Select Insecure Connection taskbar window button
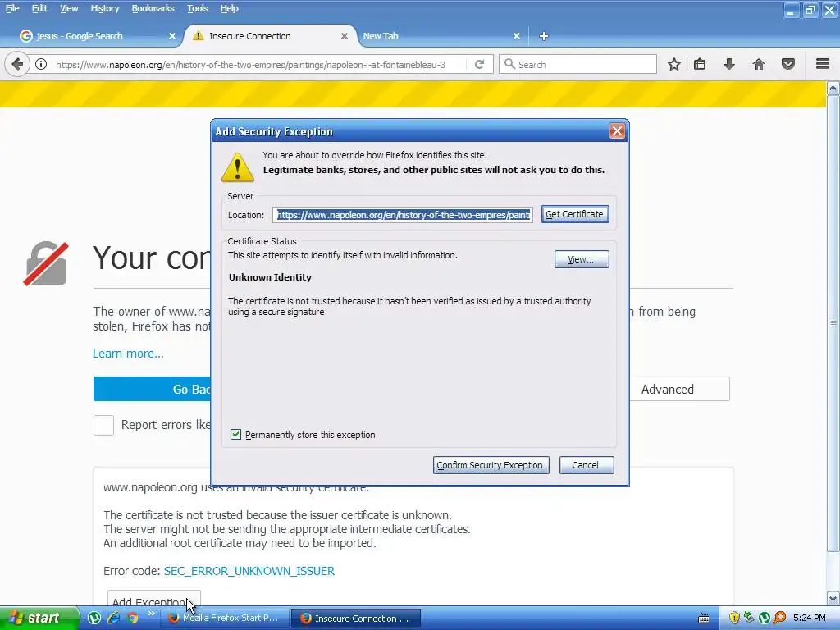This screenshot has height=630, width=840. pyautogui.click(x=356, y=619)
